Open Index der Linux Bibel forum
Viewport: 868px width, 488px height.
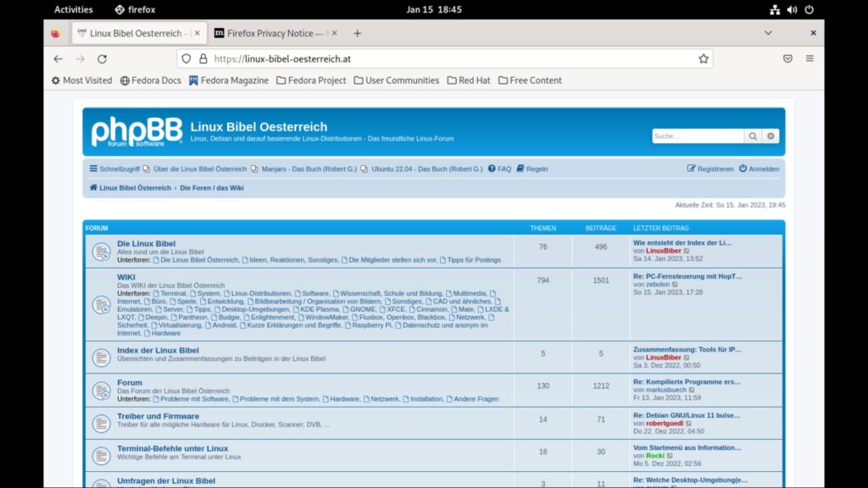point(158,350)
